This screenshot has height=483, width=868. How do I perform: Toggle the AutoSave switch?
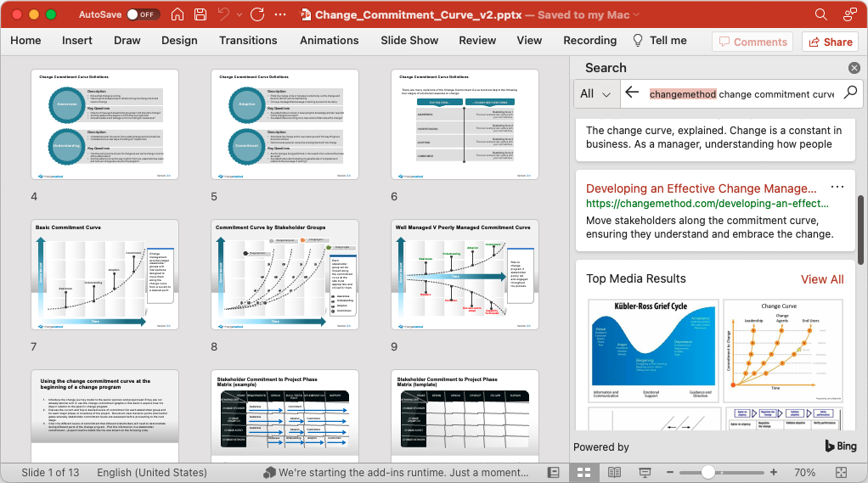143,14
